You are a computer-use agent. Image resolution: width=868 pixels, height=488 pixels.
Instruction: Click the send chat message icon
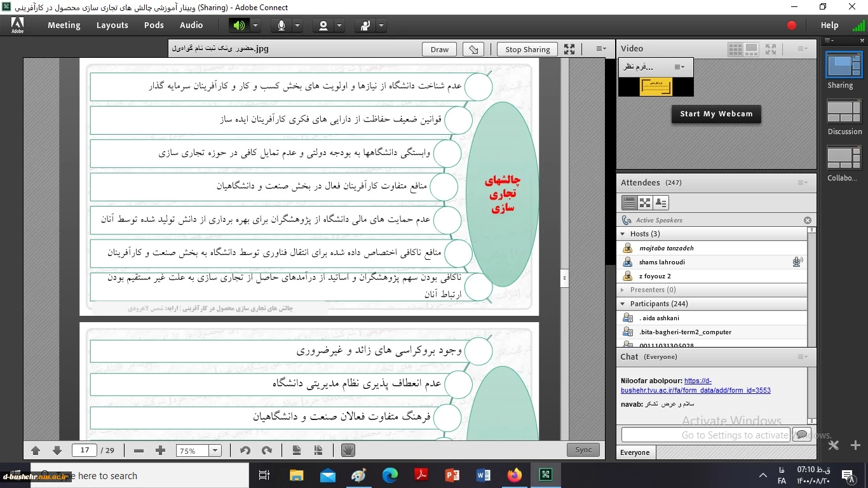[x=801, y=435]
